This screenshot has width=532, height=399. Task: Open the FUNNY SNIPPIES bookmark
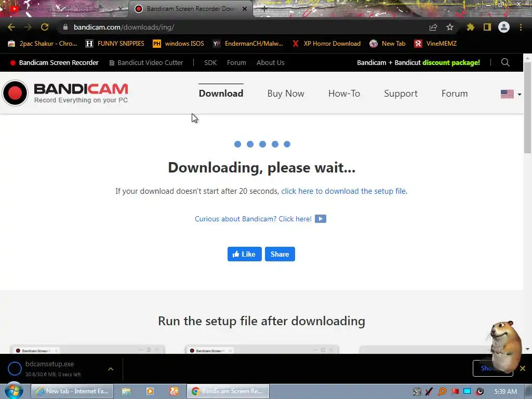(115, 44)
